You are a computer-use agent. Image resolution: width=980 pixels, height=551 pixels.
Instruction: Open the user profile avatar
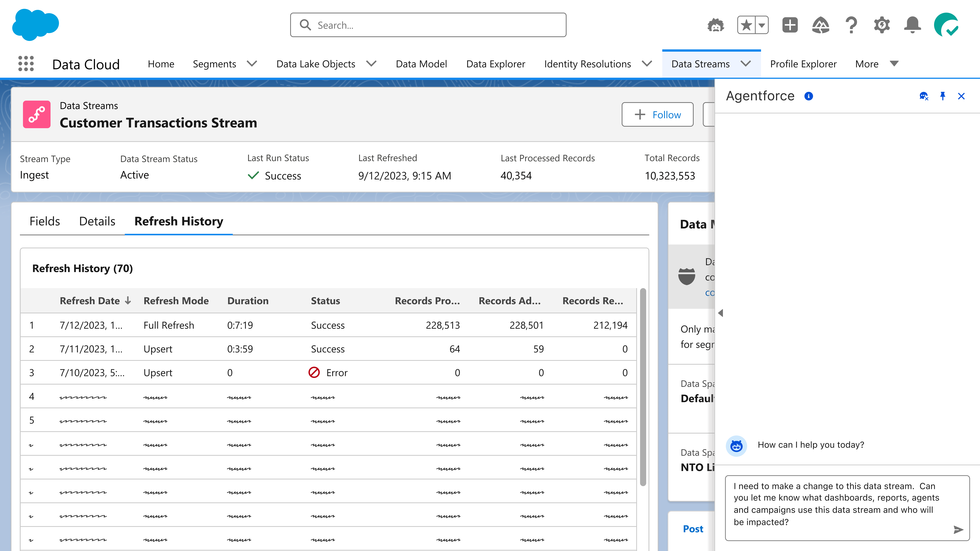[946, 25]
